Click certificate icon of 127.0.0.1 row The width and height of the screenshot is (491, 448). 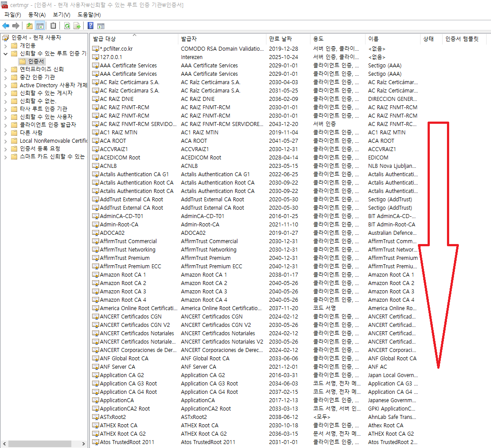[96, 57]
